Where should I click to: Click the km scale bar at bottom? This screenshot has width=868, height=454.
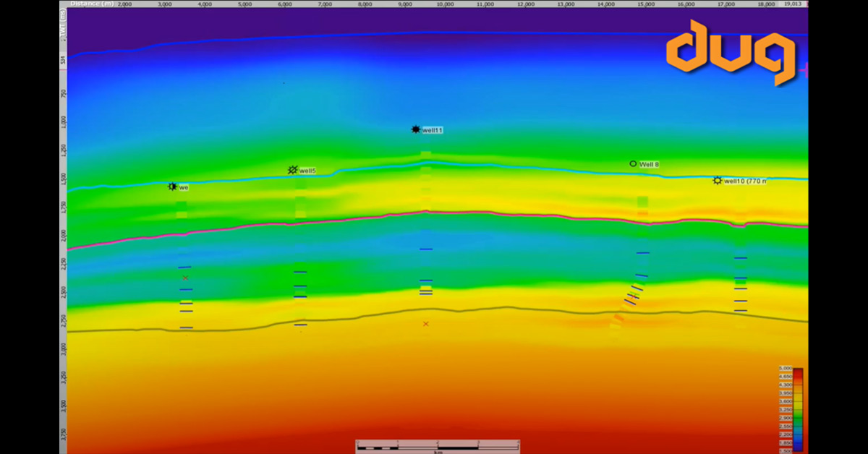click(437, 444)
